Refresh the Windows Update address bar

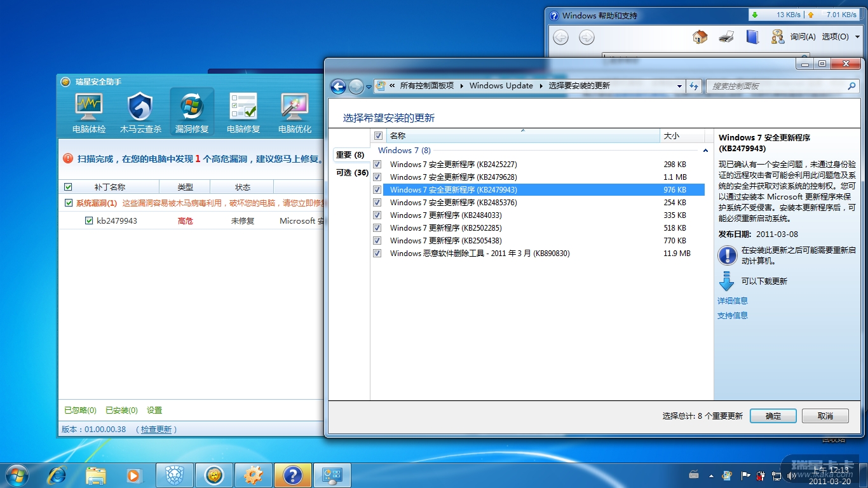694,86
